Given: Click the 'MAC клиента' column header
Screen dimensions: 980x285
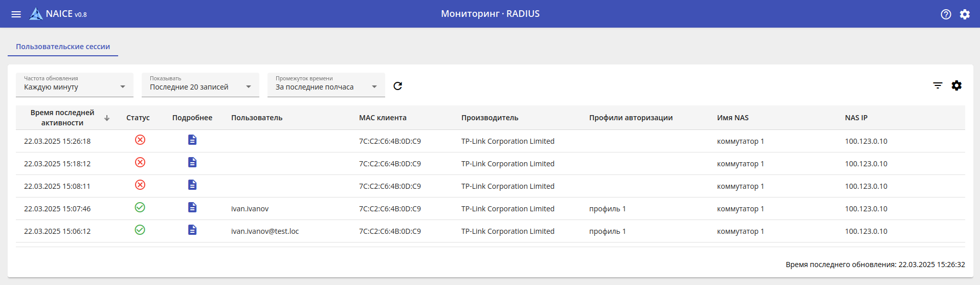Looking at the screenshot, I should click(x=383, y=118).
